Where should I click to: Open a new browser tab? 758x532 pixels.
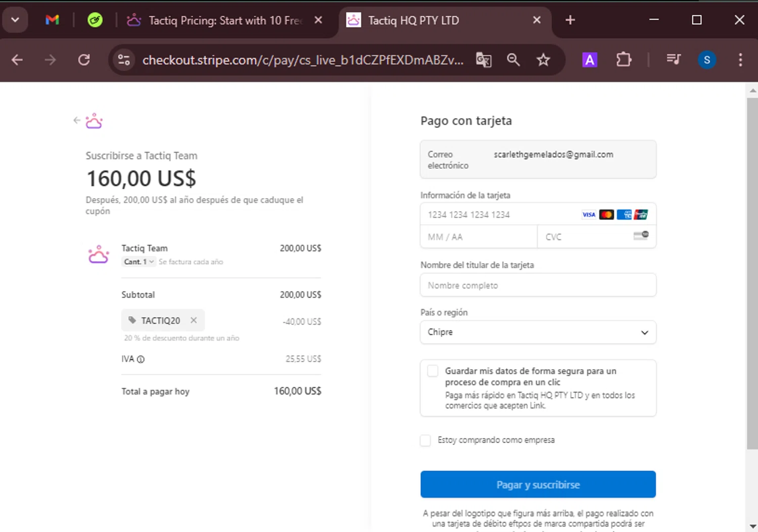pos(570,20)
